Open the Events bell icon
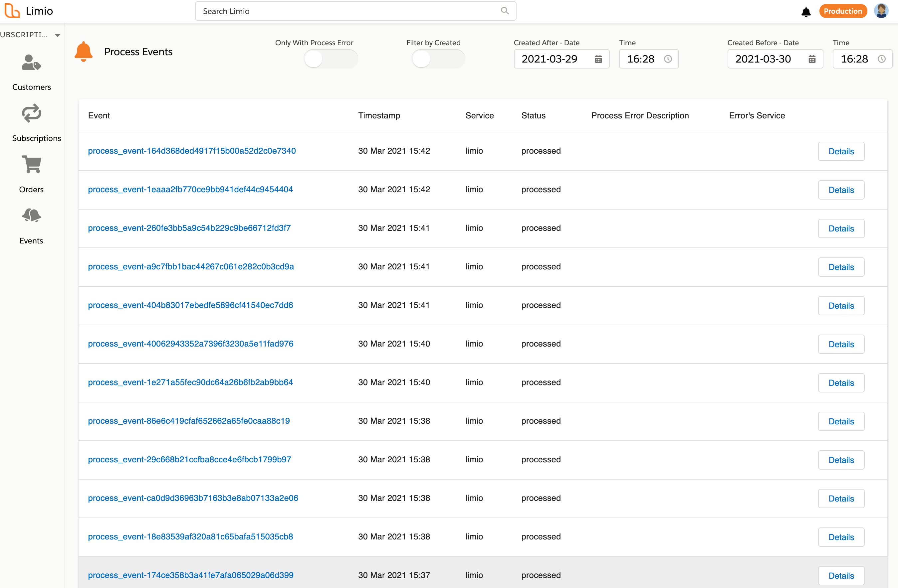Image resolution: width=898 pixels, height=588 pixels. coord(31,216)
